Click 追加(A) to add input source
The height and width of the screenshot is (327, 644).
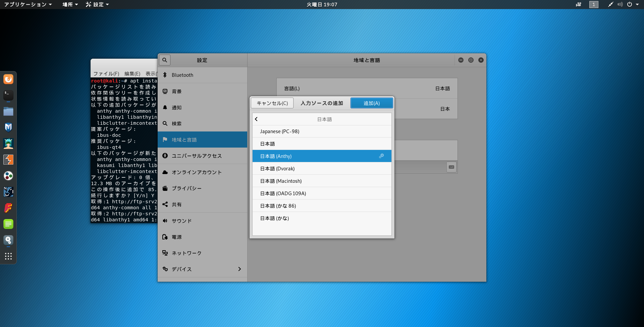[372, 103]
